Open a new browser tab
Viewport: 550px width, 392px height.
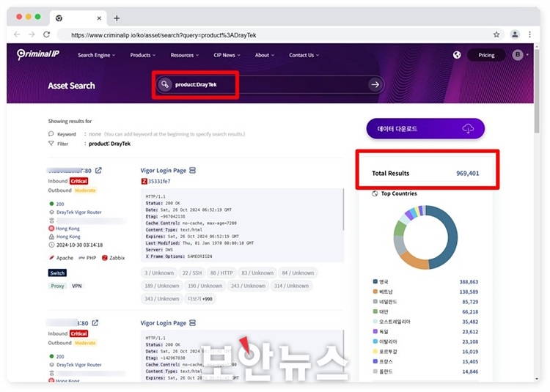pos(117,18)
